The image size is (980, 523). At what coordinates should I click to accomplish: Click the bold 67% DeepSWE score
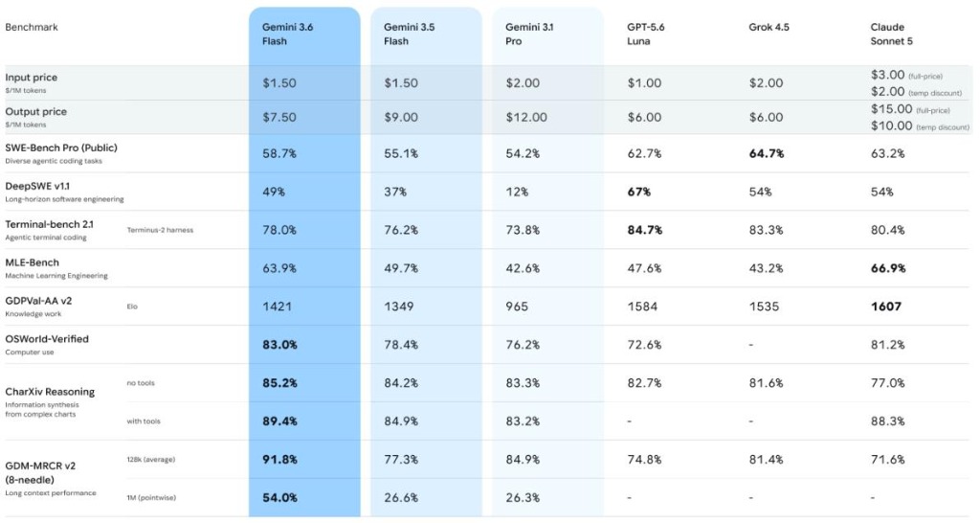[638, 192]
